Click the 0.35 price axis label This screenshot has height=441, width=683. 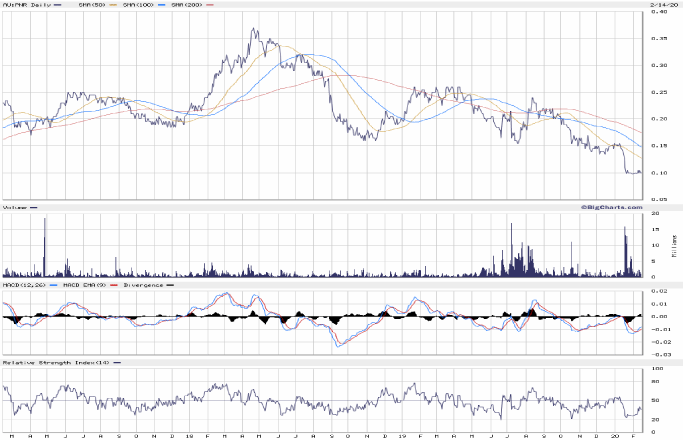[x=660, y=38]
